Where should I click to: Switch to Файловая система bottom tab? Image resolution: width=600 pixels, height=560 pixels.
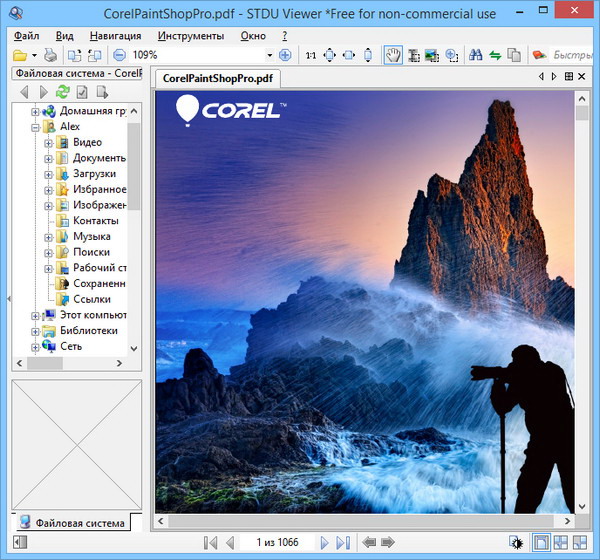72,523
